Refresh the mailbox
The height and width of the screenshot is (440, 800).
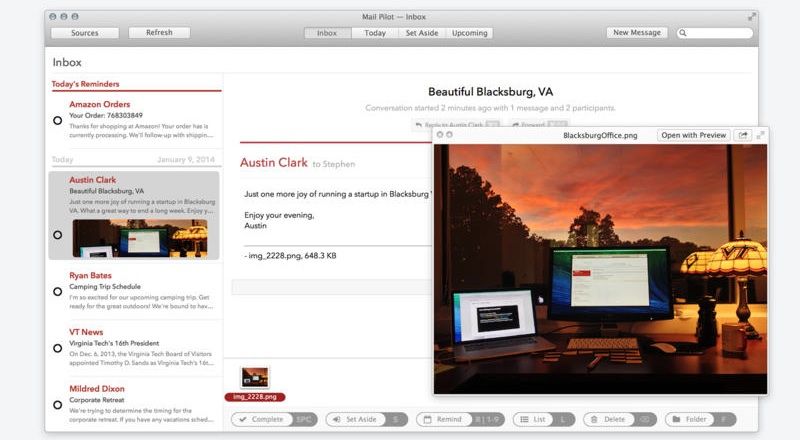pos(159,32)
